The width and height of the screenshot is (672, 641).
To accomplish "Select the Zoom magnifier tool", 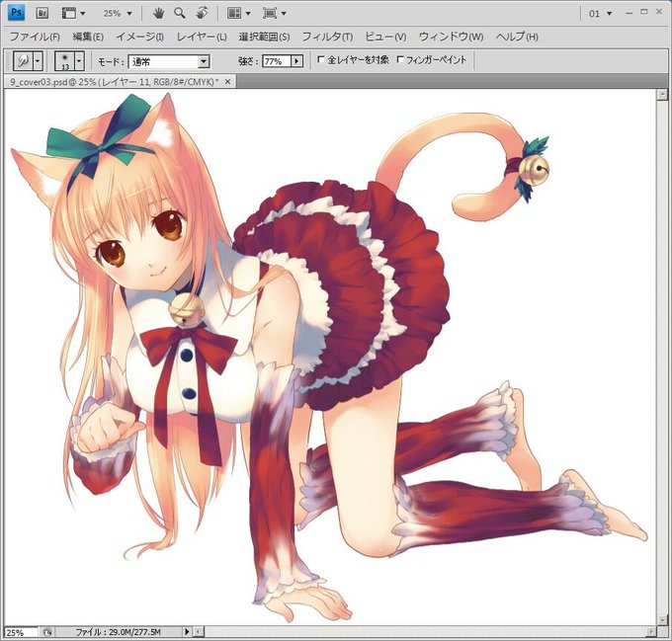I will (180, 13).
